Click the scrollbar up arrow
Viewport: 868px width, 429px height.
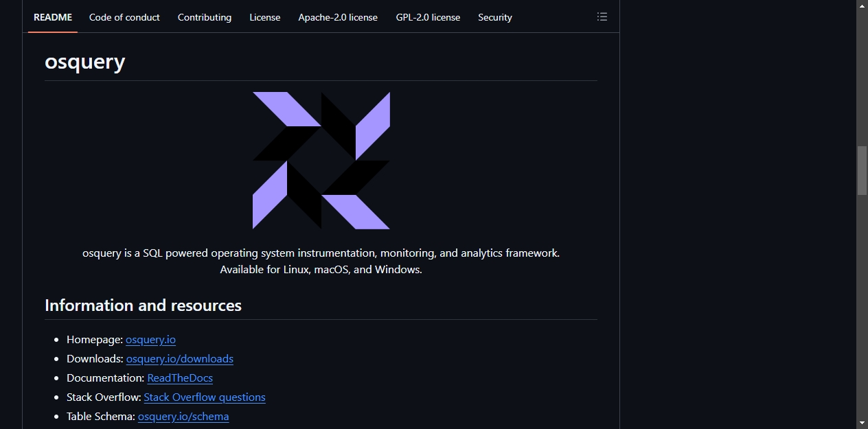862,5
